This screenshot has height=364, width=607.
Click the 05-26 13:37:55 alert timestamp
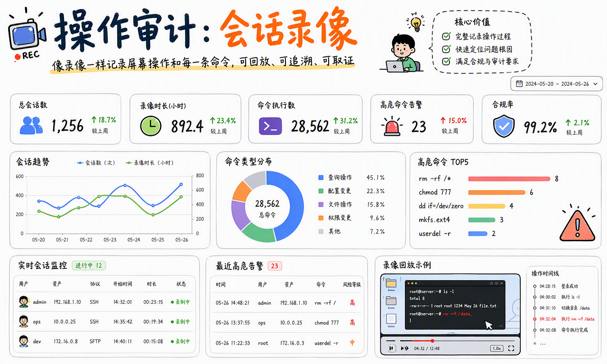click(x=232, y=323)
